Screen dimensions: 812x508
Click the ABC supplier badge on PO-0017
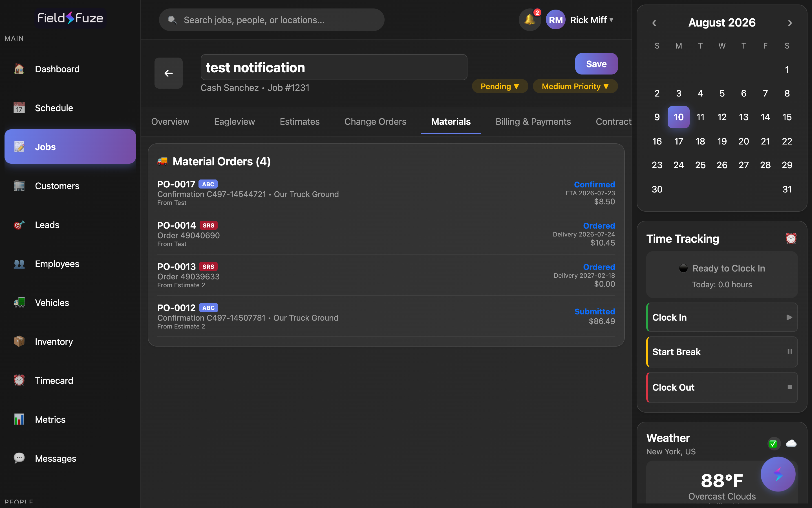208,184
